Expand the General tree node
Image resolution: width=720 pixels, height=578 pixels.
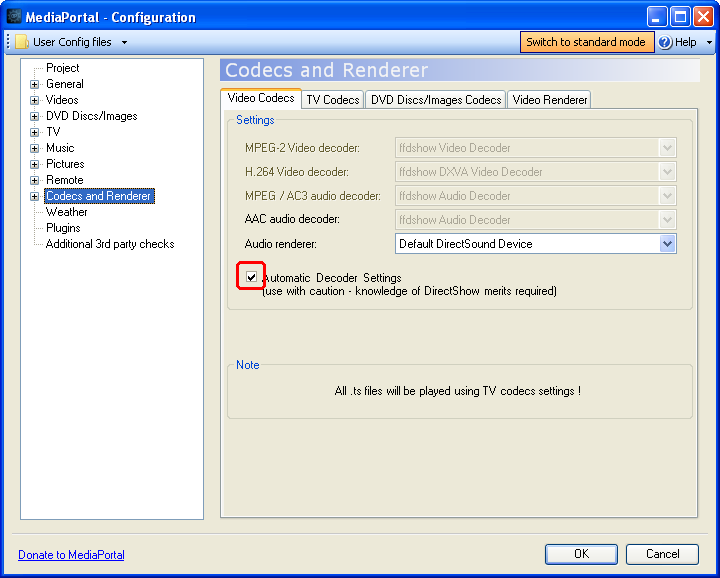pyautogui.click(x=34, y=85)
